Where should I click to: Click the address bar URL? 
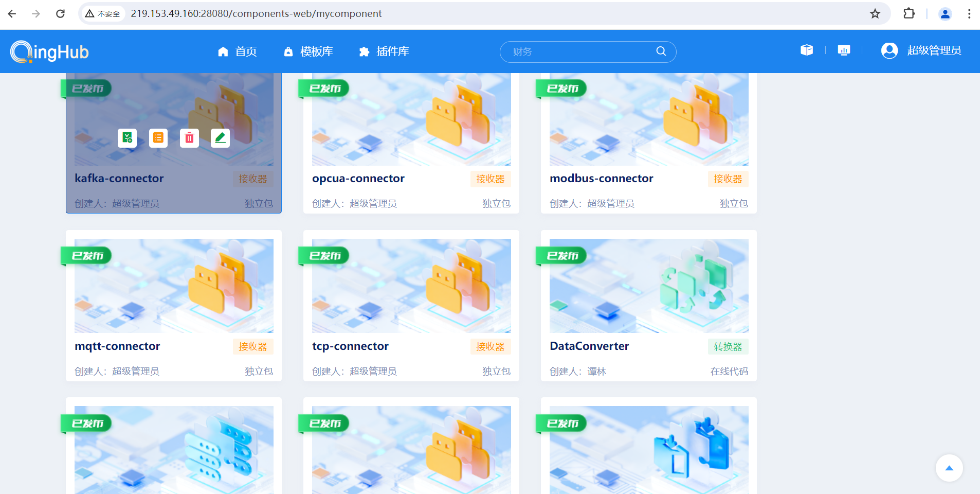256,14
